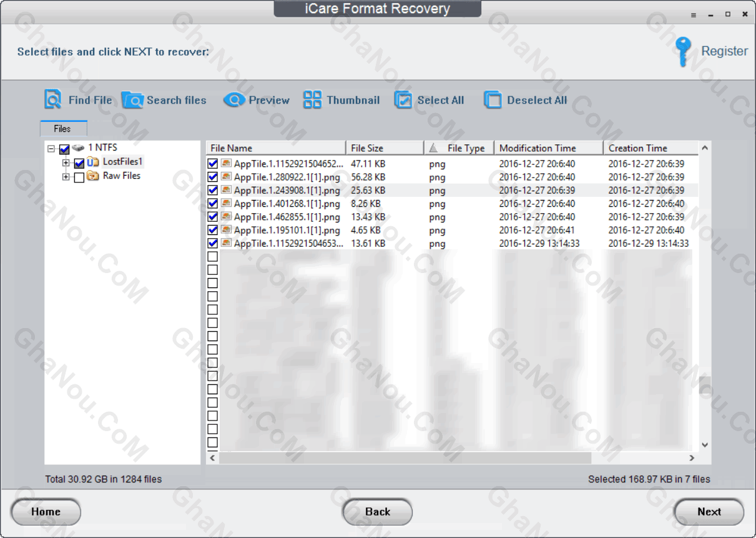Screen dimensions: 756x538
Task: Click png icon of AppTile.1.280922.1[1].png
Action: coord(226,177)
